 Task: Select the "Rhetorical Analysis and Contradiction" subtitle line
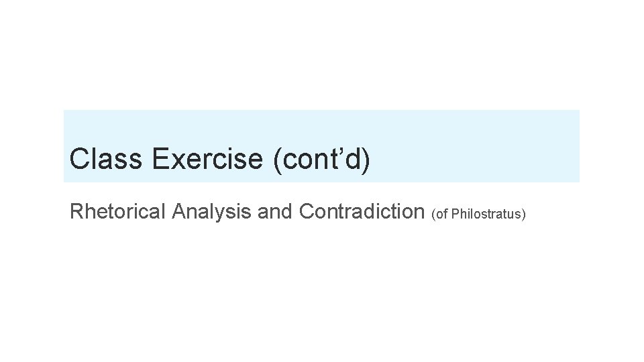point(248,212)
